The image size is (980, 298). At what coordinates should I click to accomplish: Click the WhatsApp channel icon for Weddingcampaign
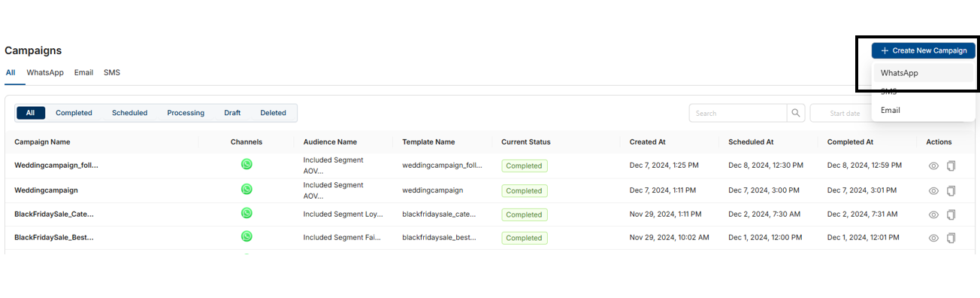247,189
